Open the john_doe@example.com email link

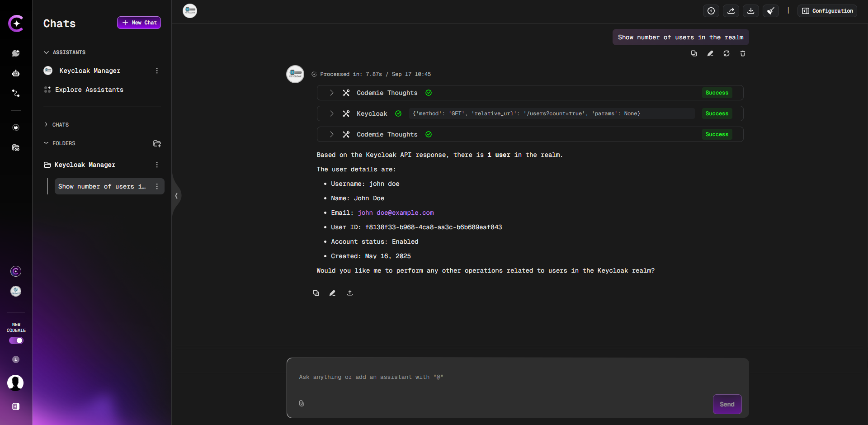(x=396, y=213)
